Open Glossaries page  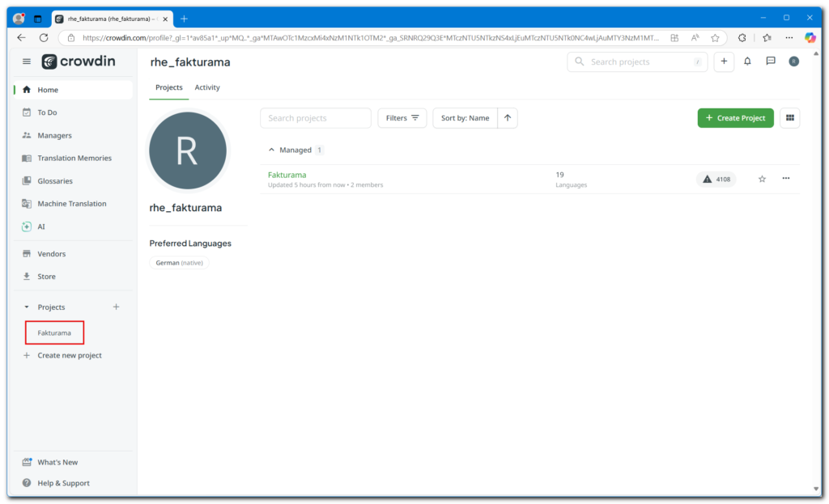(x=73, y=180)
